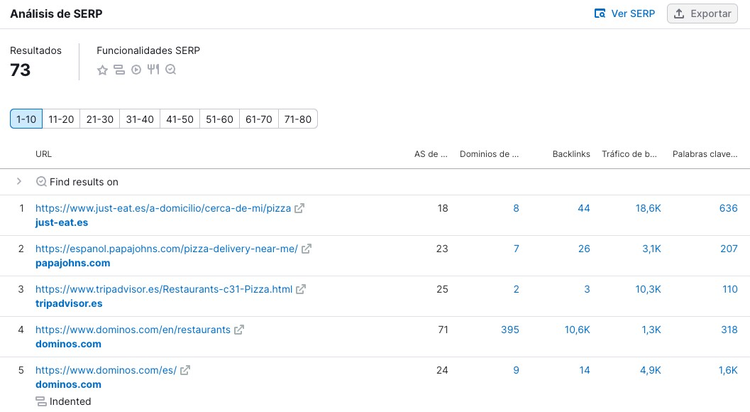Click dominos.com domain in row 5
750x412 pixels.
tap(68, 385)
